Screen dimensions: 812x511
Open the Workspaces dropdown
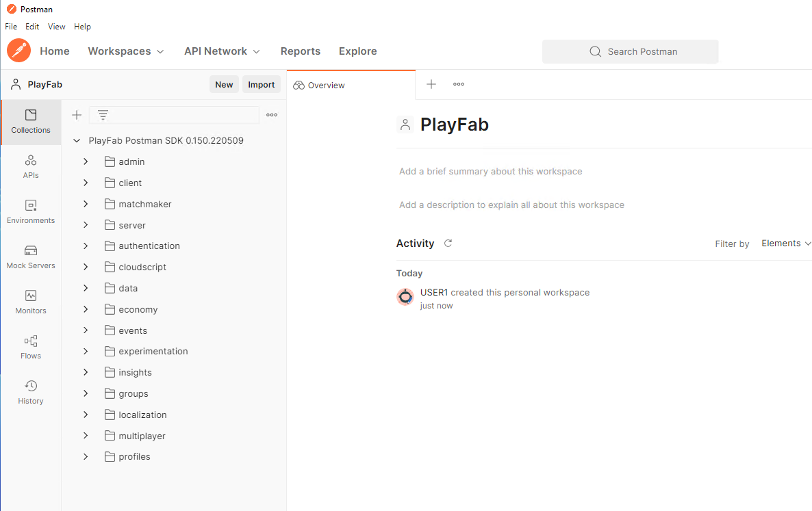tap(126, 51)
